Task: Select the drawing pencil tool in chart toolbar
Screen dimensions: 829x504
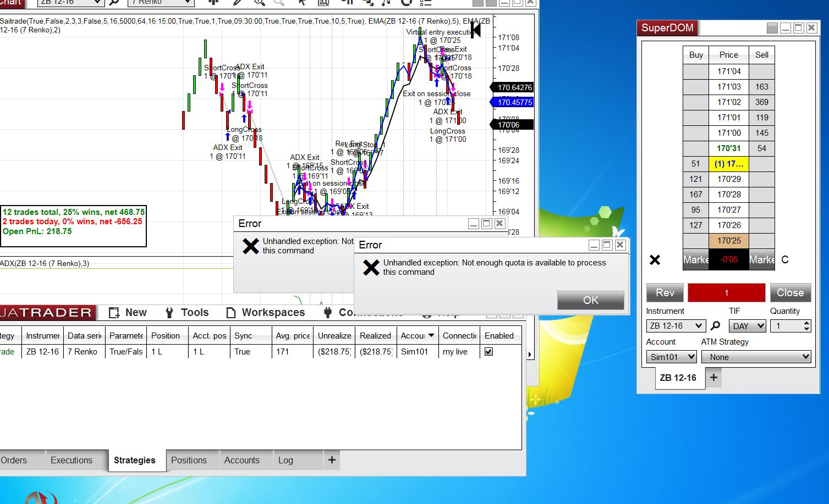Action: tap(238, 2)
